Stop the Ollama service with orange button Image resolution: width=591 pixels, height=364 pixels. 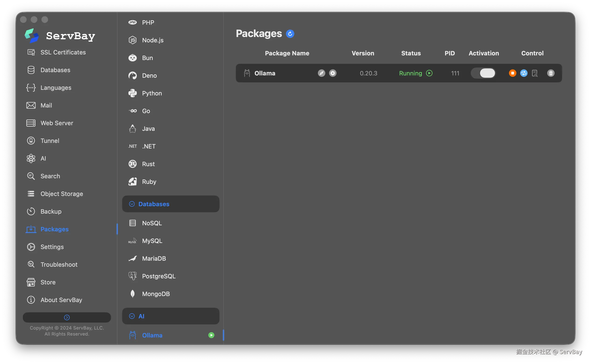tap(512, 73)
